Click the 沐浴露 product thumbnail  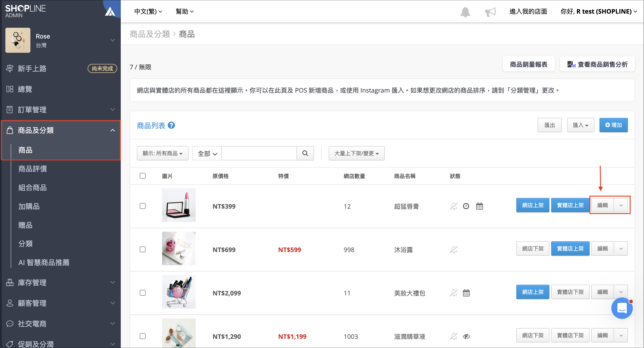click(179, 248)
